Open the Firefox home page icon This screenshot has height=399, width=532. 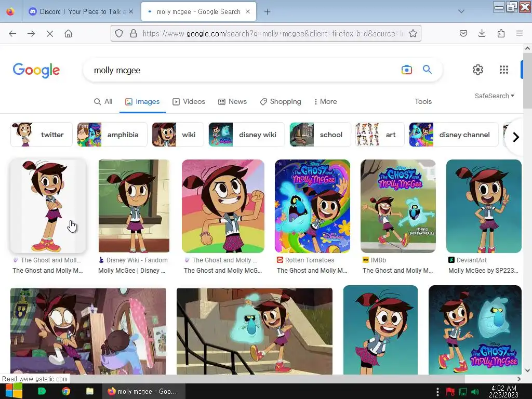pos(68,34)
